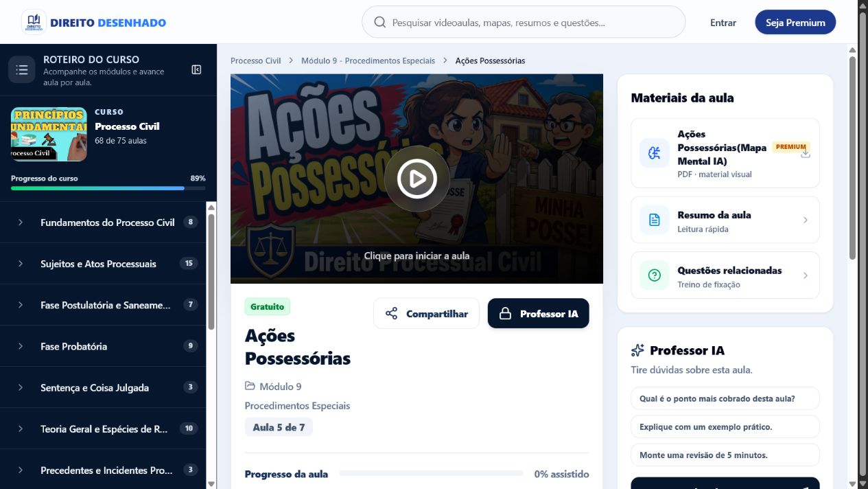Screen dimensions: 868x489
Task: Click the Compartilhar button
Action: click(426, 314)
